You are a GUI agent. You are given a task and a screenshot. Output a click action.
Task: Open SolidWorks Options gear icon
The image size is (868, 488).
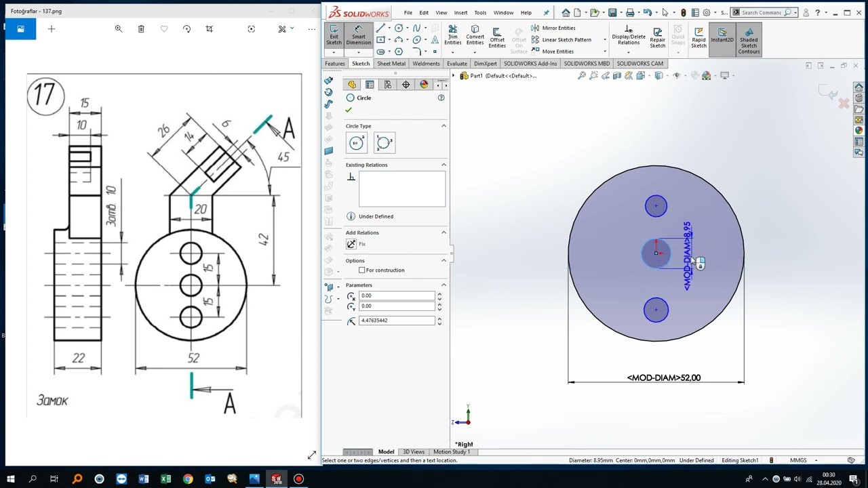[x=707, y=12]
